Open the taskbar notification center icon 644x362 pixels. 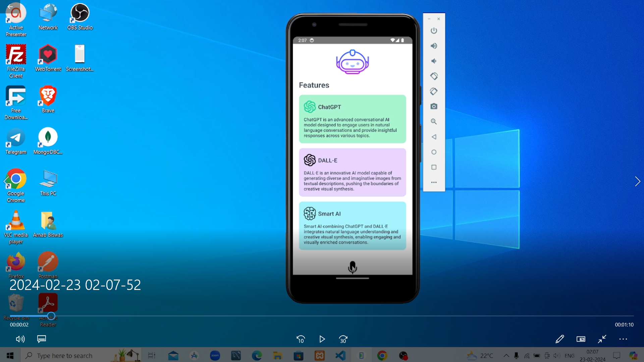click(616, 356)
